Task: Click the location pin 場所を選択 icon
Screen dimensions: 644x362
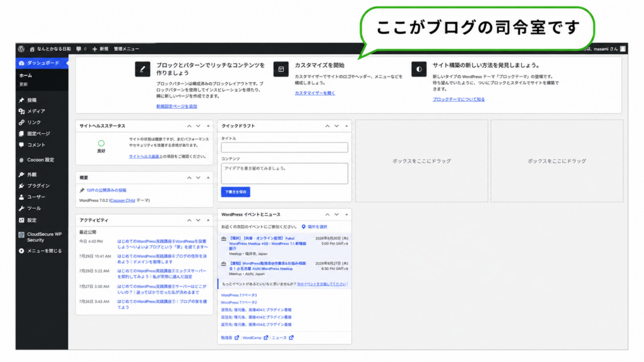Action: [304, 227]
